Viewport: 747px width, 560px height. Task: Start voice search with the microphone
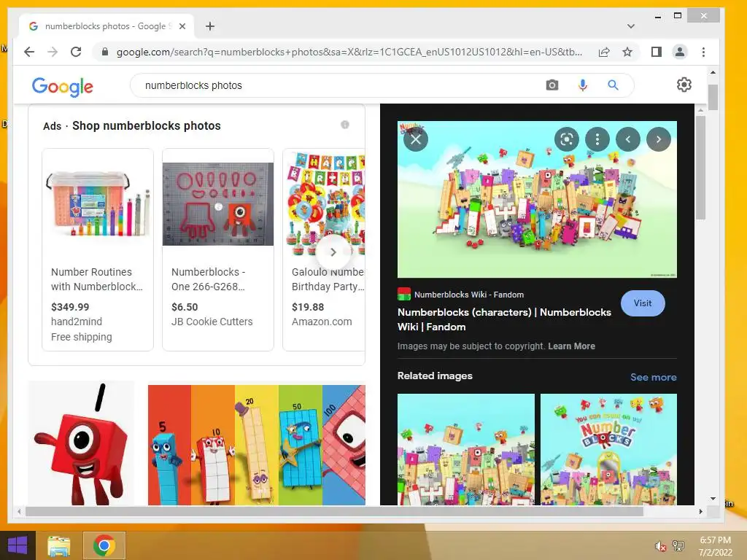click(583, 85)
